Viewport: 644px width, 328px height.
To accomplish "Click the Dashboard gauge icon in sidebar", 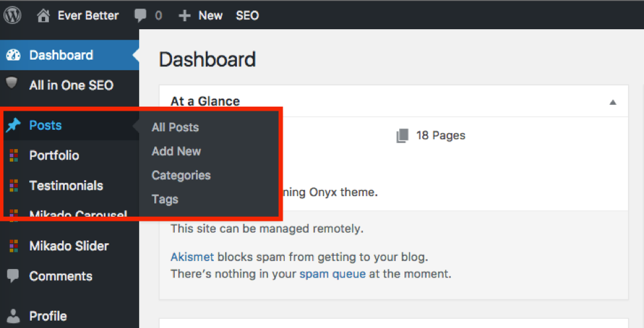I will point(13,55).
